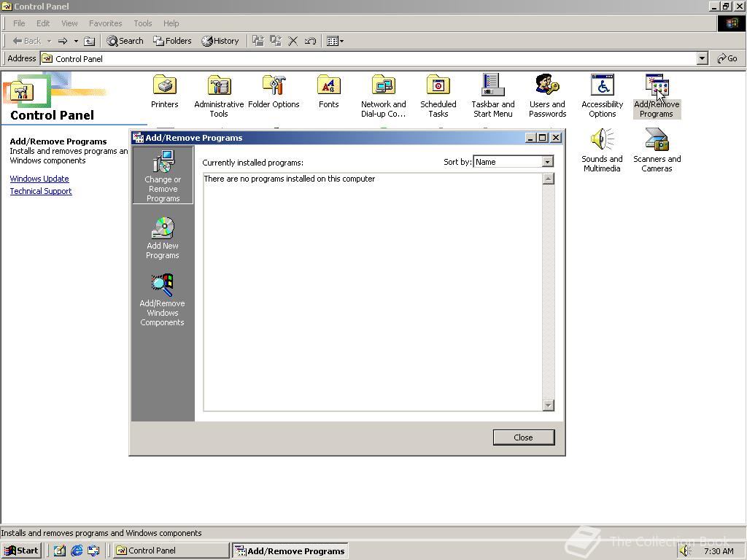Open the Favorites menu
The width and height of the screenshot is (747, 560).
(x=105, y=23)
